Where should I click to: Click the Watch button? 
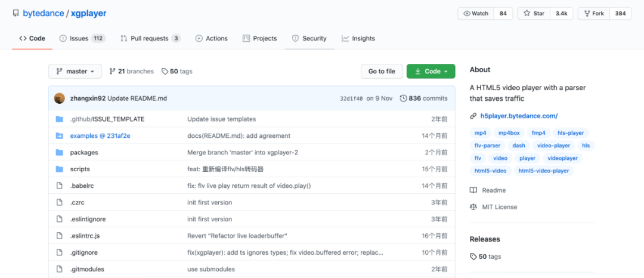[476, 14]
